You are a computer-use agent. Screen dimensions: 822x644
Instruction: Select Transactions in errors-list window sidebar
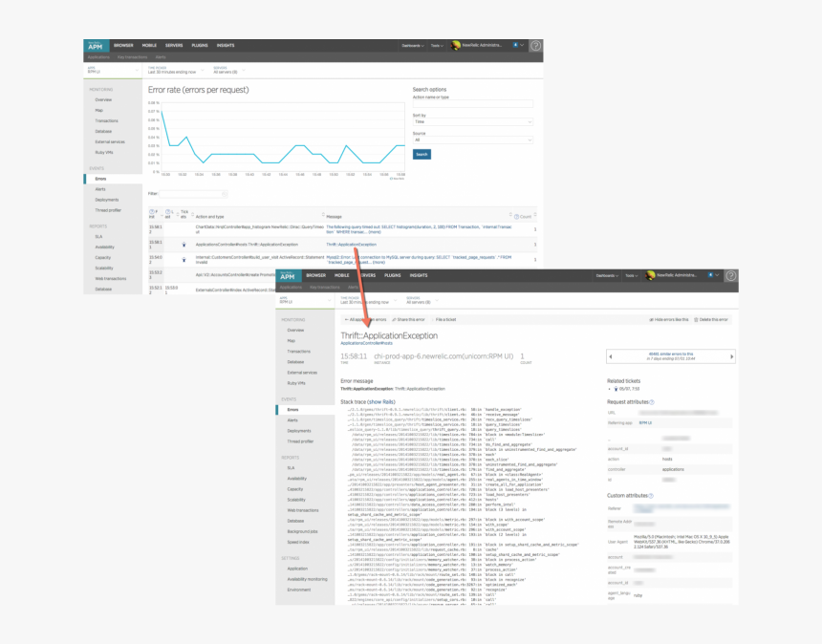click(106, 121)
